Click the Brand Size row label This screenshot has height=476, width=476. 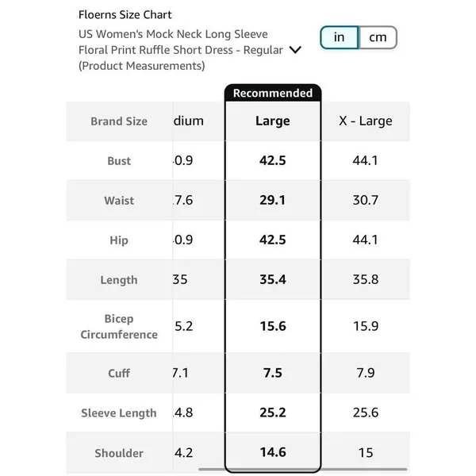point(119,121)
